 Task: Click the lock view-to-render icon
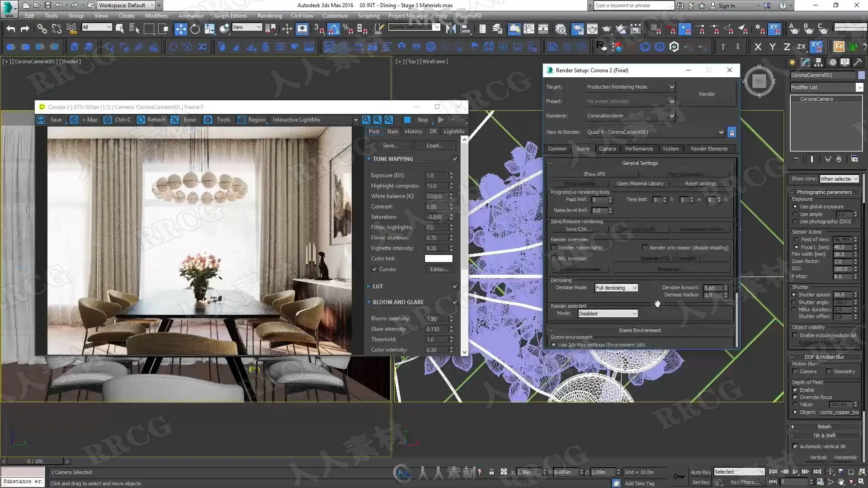[x=732, y=132]
